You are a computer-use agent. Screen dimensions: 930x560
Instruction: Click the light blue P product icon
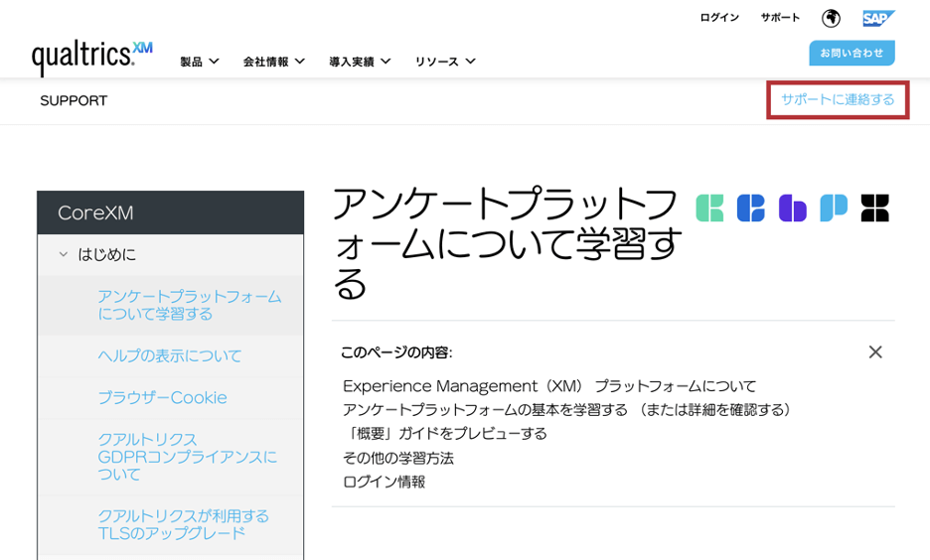pos(834,208)
